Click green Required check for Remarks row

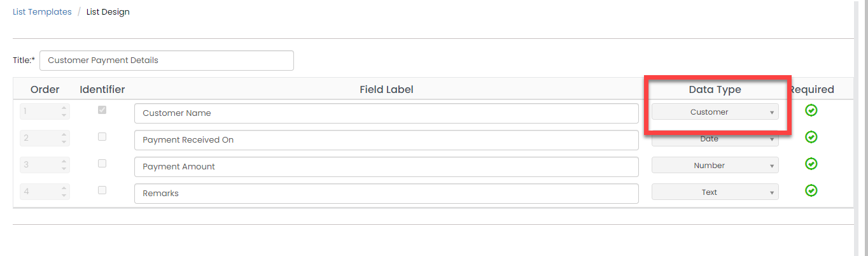[x=811, y=190]
